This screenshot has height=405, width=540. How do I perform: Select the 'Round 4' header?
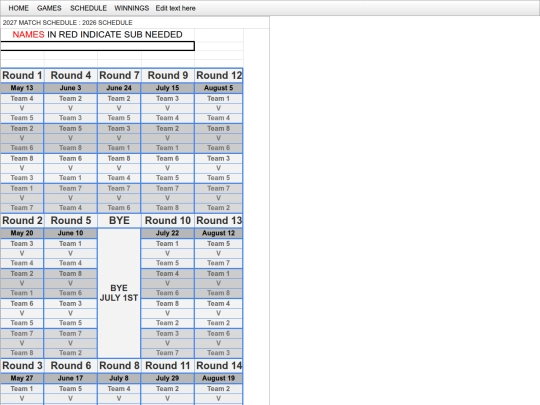(71, 75)
